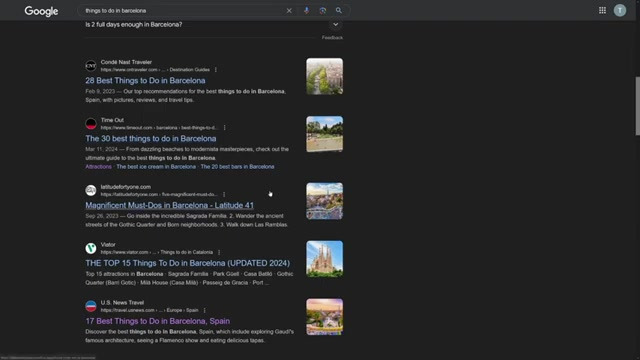
Task: Click the page vertical scrollbar
Action: (637, 106)
